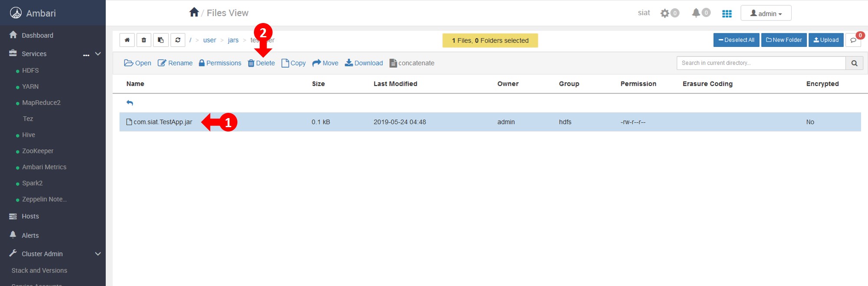Click the magnifier search button

(x=854, y=63)
